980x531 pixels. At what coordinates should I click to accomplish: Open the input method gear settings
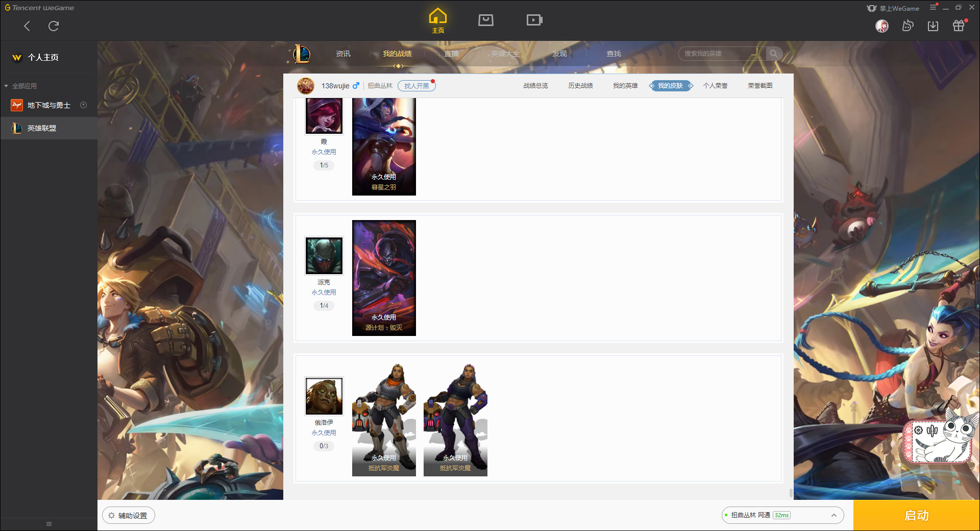(x=918, y=430)
